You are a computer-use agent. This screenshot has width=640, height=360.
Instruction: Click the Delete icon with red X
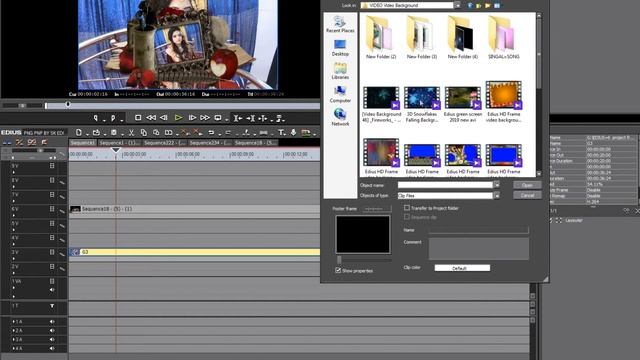click(x=185, y=132)
